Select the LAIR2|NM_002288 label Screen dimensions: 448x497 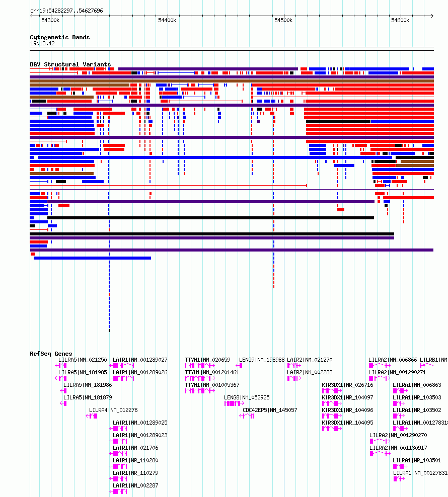pos(310,372)
